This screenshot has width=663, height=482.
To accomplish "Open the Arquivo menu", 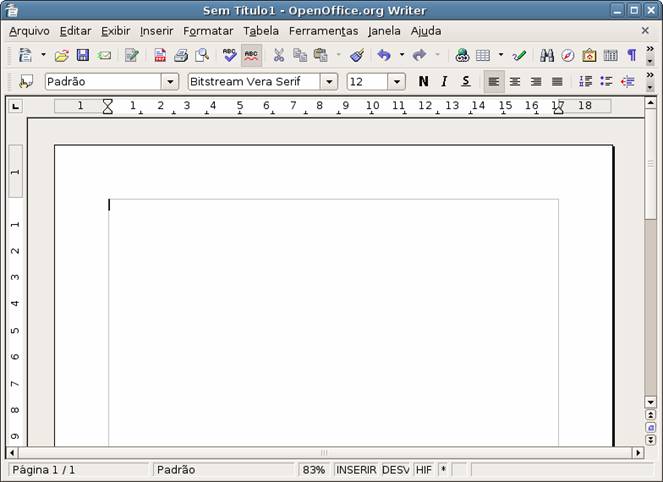I will click(29, 31).
